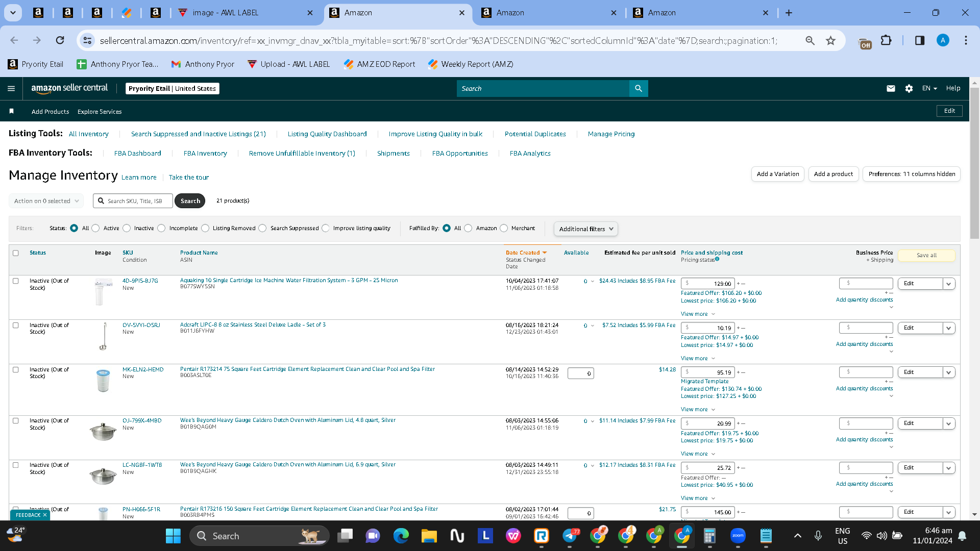Go back using the browser back arrow

(x=14, y=40)
